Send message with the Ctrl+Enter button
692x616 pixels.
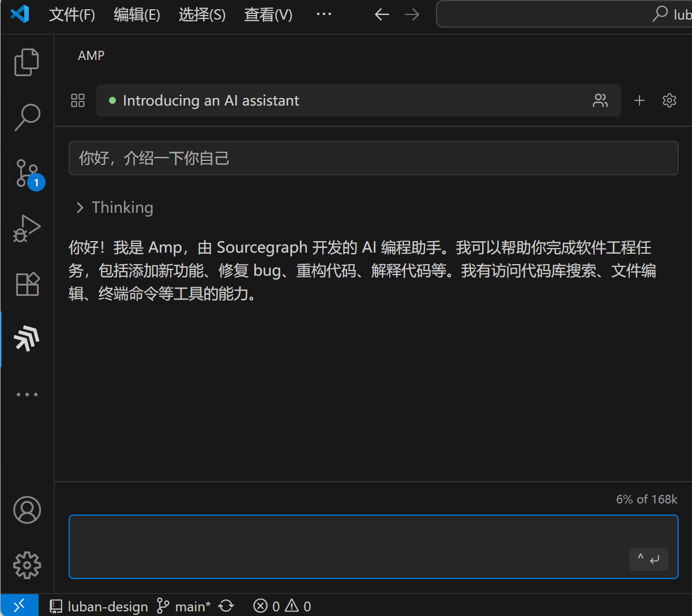(x=648, y=559)
